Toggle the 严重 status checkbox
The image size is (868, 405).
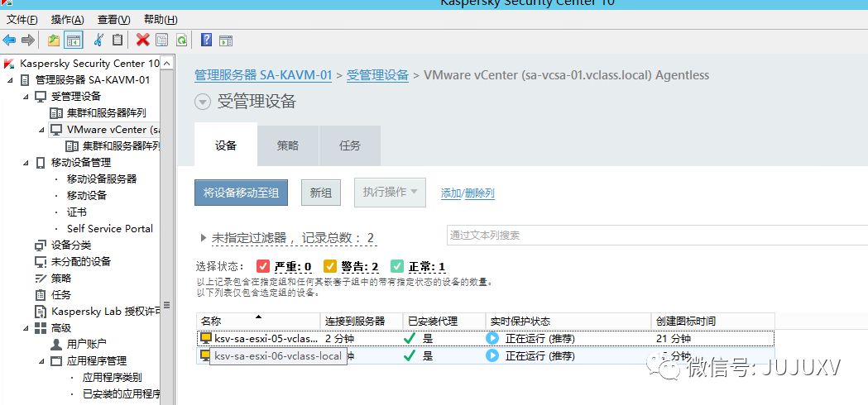click(263, 266)
